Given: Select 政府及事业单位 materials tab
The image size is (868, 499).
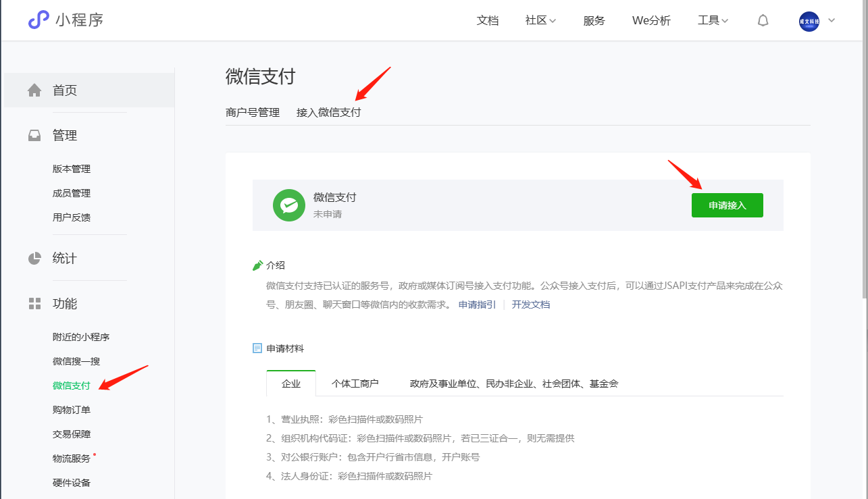Looking at the screenshot, I should click(514, 384).
